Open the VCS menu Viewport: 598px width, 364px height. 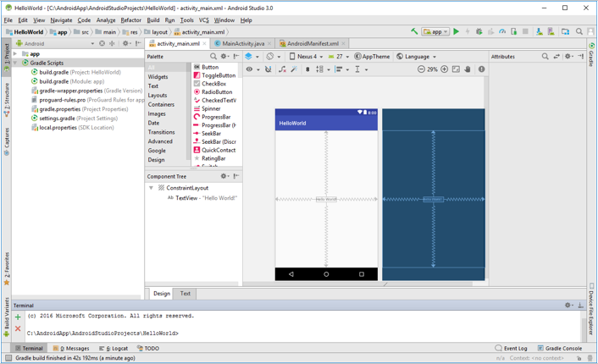coord(203,20)
